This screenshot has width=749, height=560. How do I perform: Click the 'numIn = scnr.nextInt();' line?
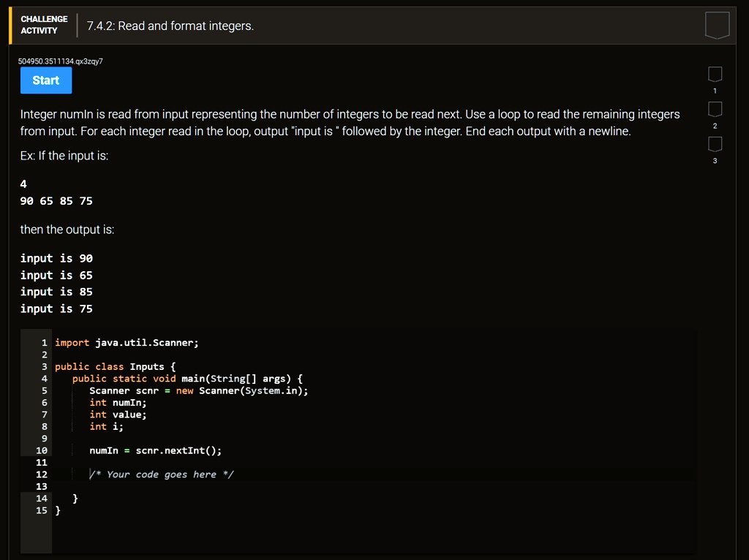coord(155,450)
